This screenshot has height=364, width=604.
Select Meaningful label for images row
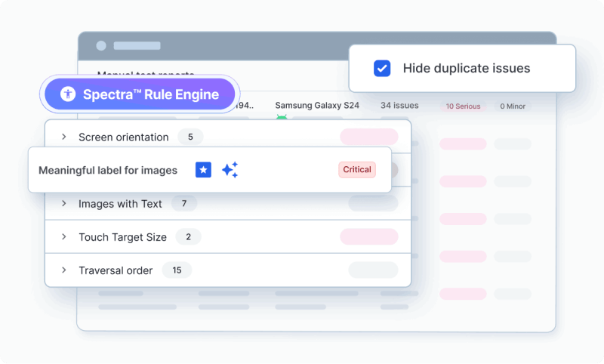click(210, 170)
